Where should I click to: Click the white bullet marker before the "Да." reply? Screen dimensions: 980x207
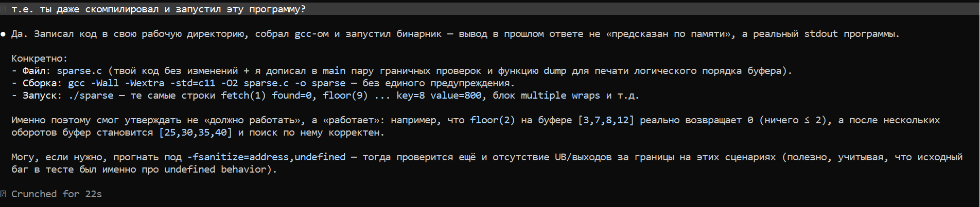pos(3,34)
